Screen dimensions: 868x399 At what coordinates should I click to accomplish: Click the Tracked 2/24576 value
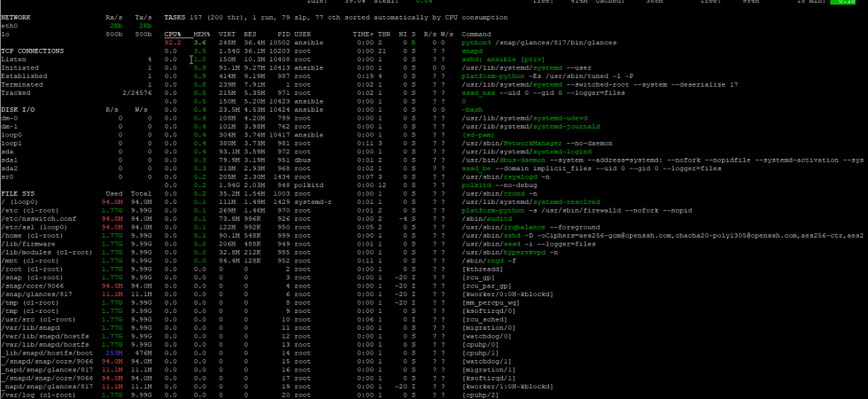pyautogui.click(x=136, y=92)
